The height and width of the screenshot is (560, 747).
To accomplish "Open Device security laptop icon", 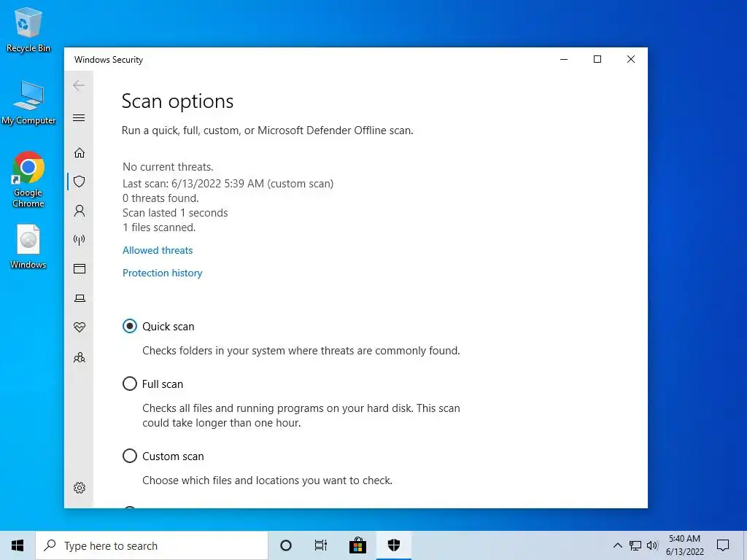I will click(x=80, y=298).
